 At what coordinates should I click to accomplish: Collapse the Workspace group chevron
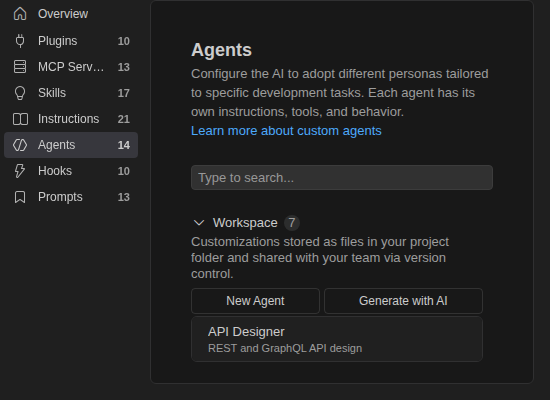coord(199,223)
